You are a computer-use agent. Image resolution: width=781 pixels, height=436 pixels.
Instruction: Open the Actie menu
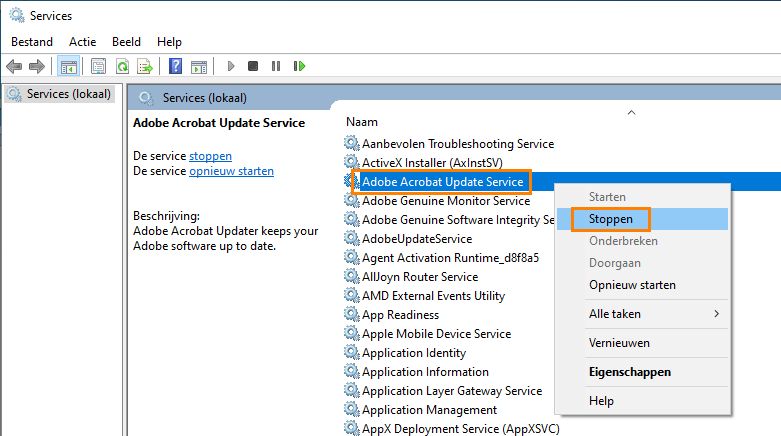(x=83, y=42)
